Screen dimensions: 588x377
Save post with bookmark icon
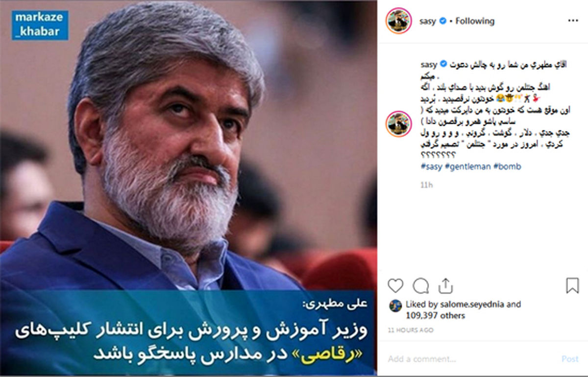[572, 285]
